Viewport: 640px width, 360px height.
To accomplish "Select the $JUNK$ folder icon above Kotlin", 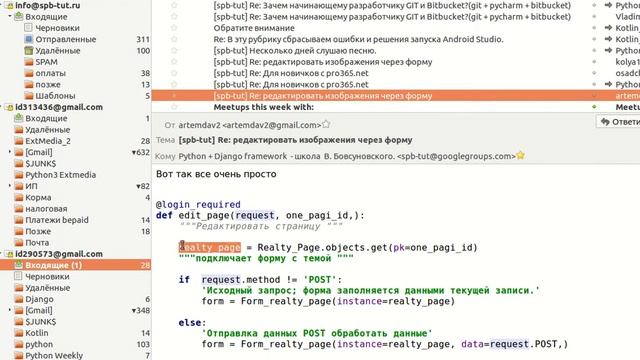I will pos(18,322).
